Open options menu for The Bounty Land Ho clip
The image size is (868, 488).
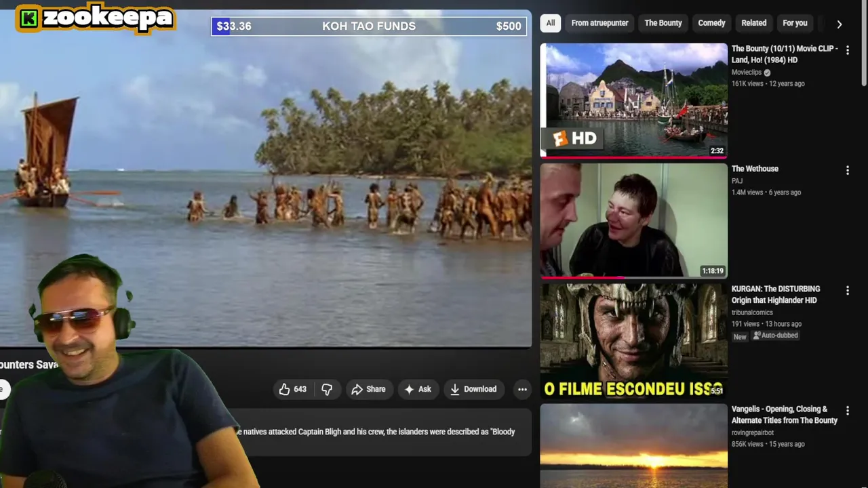847,50
